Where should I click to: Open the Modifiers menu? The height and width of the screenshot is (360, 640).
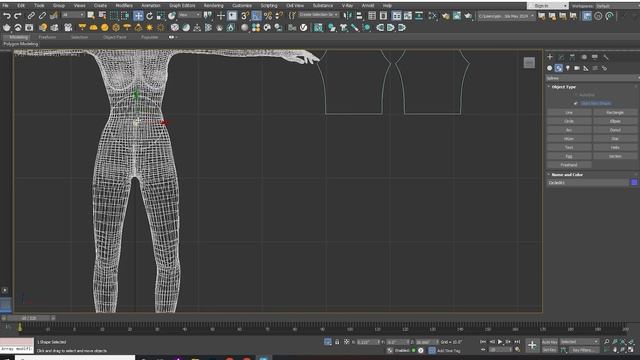(124, 6)
